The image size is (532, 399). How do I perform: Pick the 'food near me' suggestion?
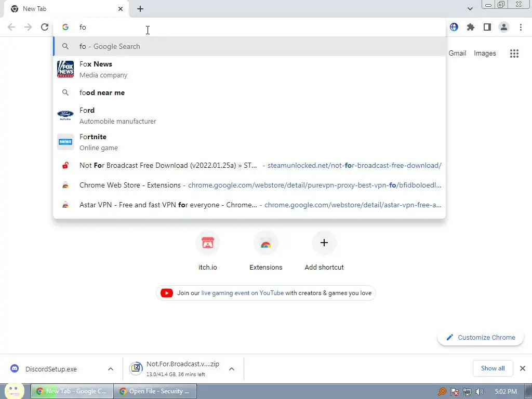pos(249,92)
